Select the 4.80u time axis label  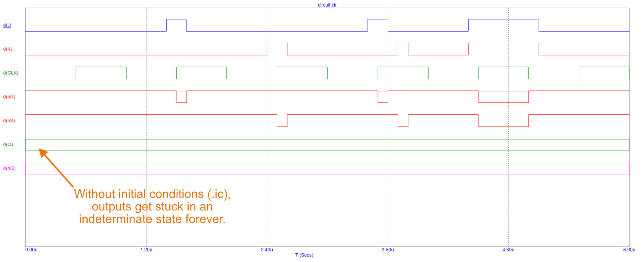508,250
